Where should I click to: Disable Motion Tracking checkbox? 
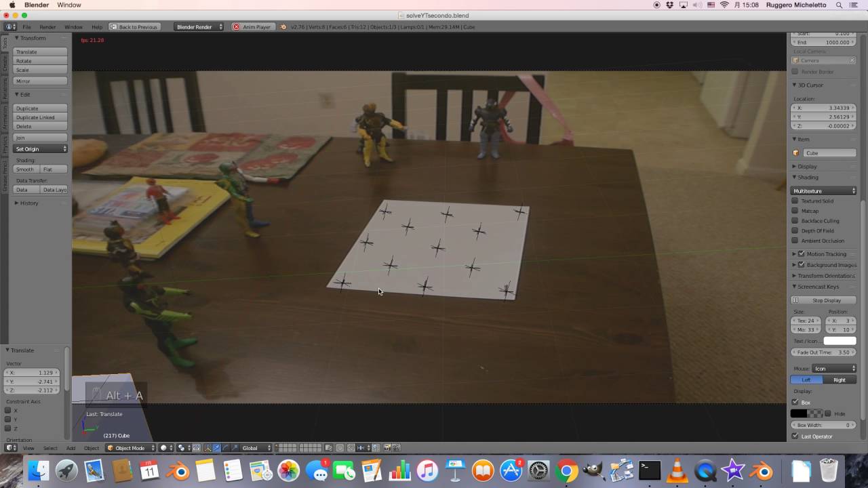802,254
